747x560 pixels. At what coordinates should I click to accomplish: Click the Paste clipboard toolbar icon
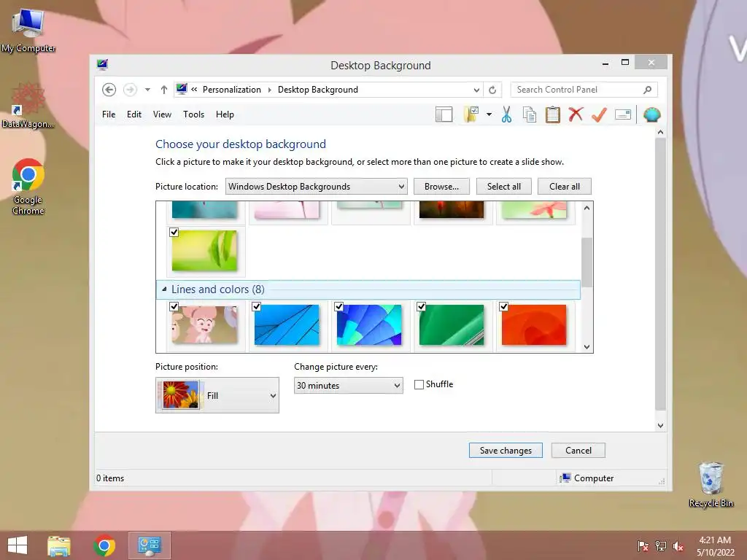[553, 114]
